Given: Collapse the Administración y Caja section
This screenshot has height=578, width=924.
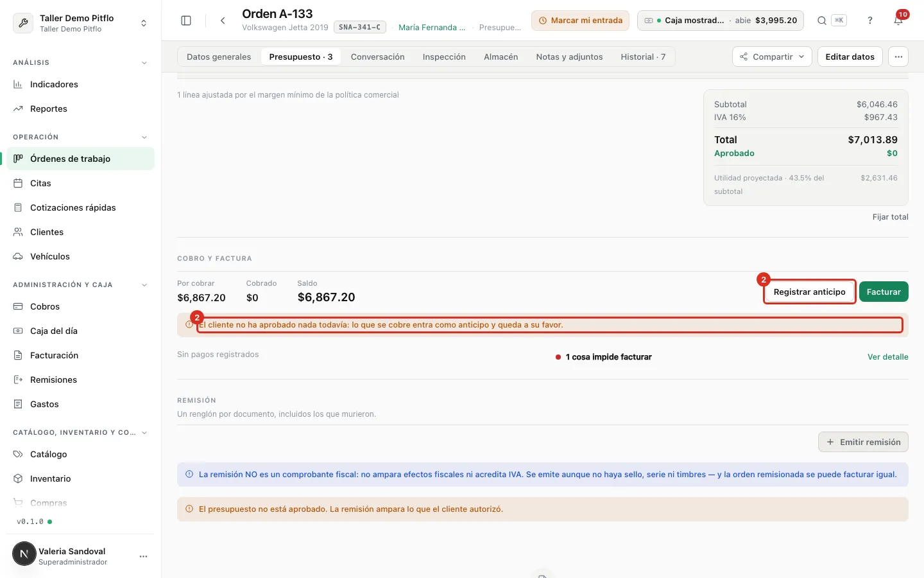Looking at the screenshot, I should pos(144,285).
